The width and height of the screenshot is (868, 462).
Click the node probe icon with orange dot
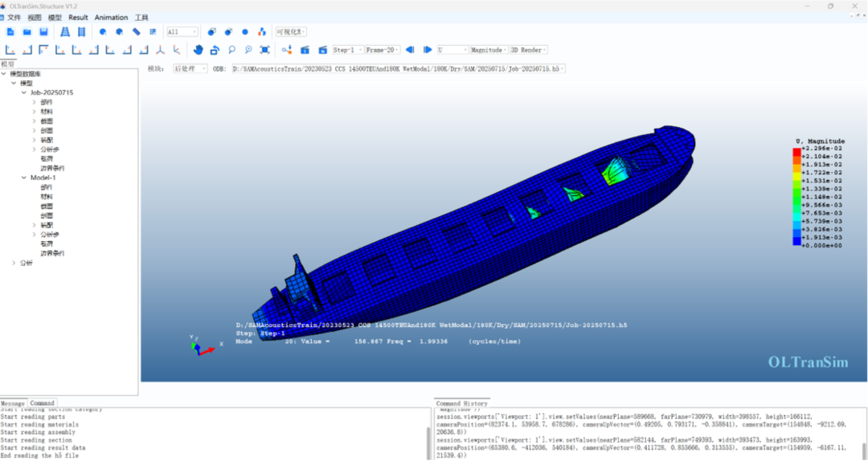286,50
